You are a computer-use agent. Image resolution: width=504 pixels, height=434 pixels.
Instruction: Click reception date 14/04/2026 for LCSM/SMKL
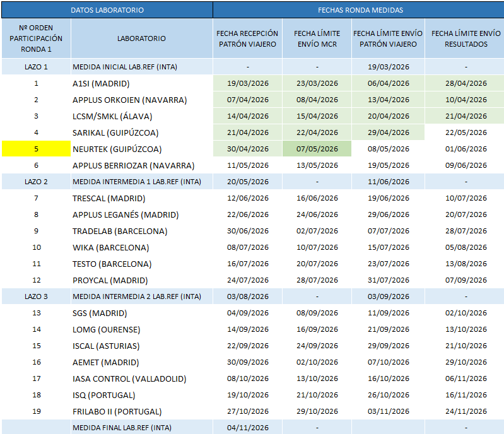247,116
